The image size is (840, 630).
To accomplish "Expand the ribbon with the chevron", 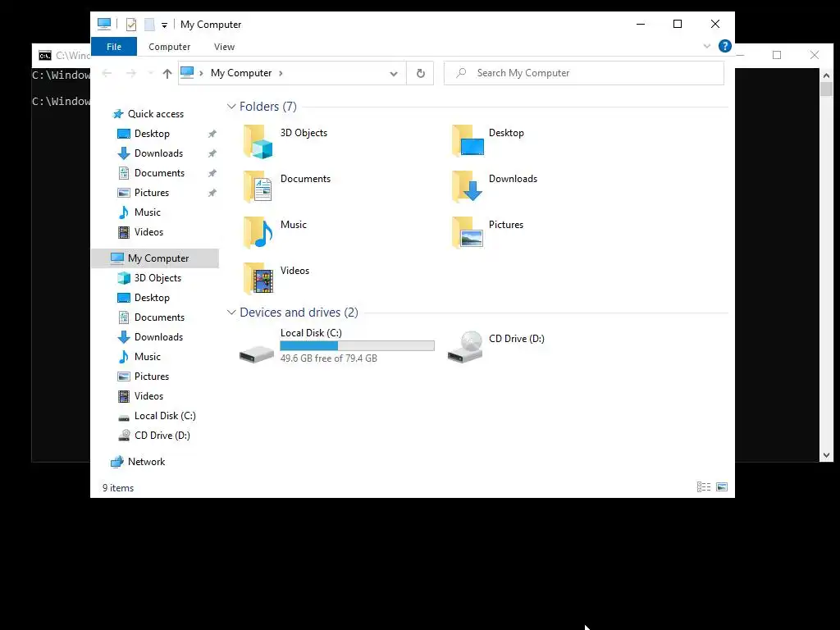I will click(706, 46).
